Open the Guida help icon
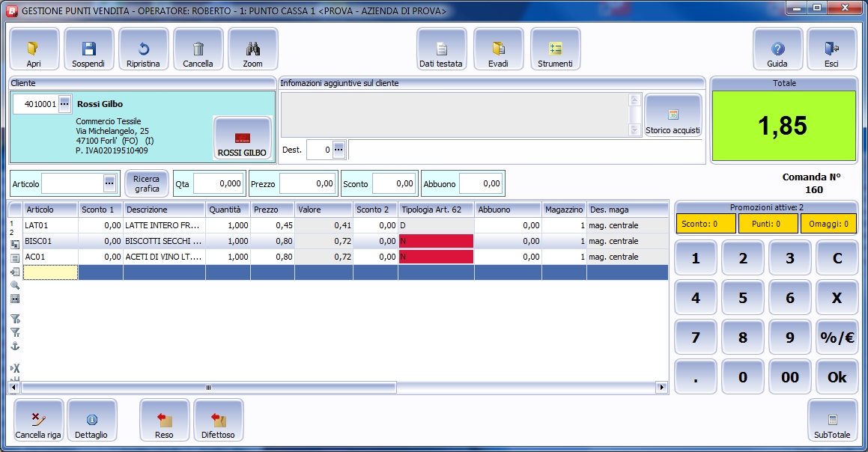This screenshot has height=452, width=868. (777, 49)
